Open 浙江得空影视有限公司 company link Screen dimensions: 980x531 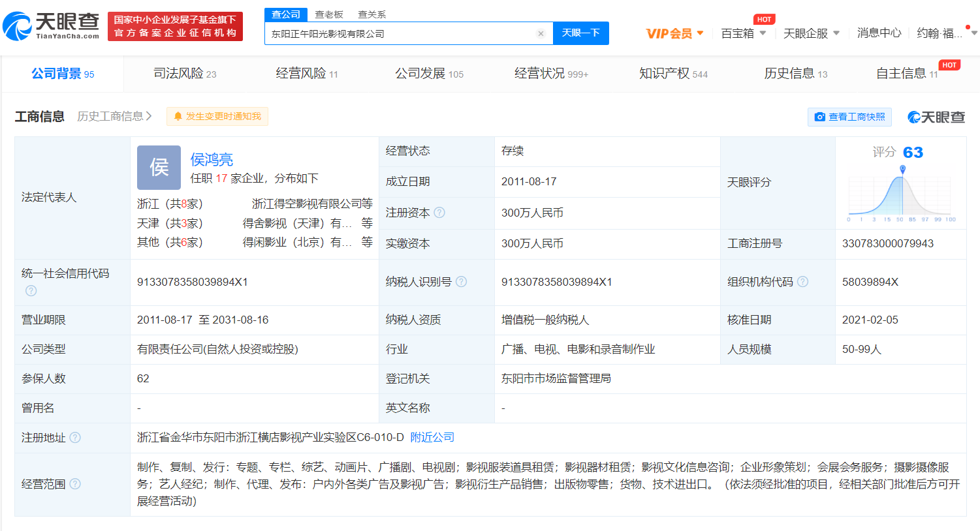click(307, 204)
